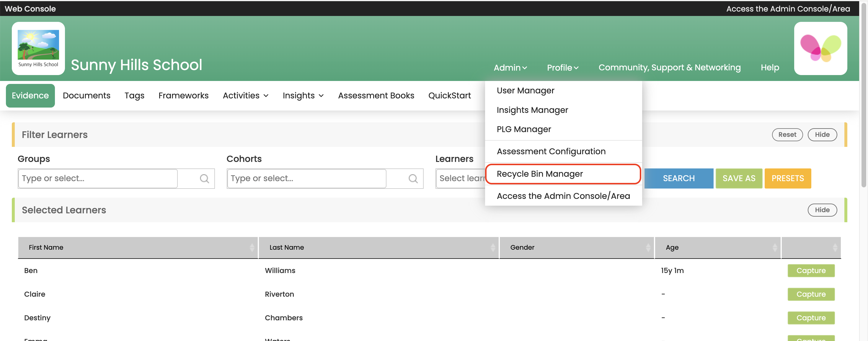
Task: Click the Groups type or select field
Action: pyautogui.click(x=98, y=178)
